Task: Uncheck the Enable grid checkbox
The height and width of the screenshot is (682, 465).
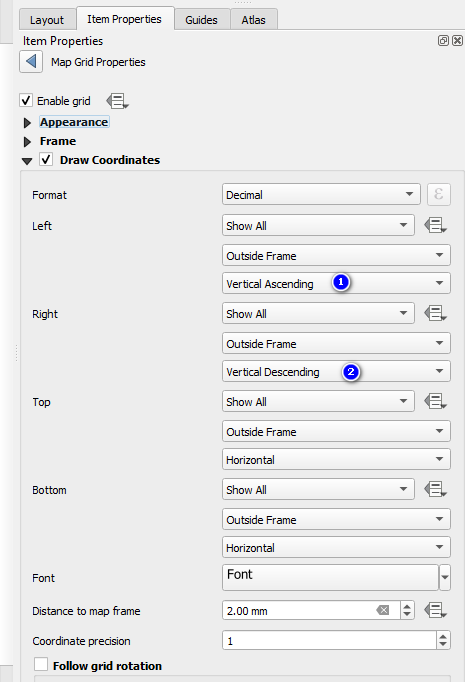Action: pos(26,100)
